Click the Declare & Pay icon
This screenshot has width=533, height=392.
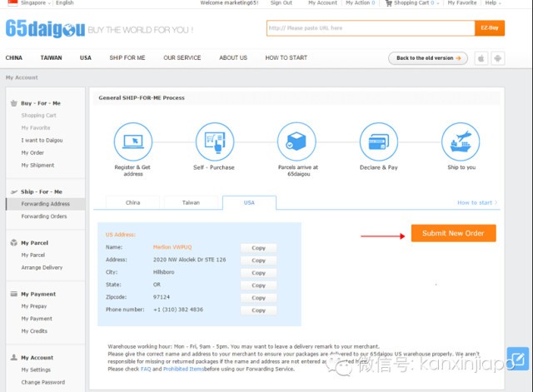pos(379,141)
